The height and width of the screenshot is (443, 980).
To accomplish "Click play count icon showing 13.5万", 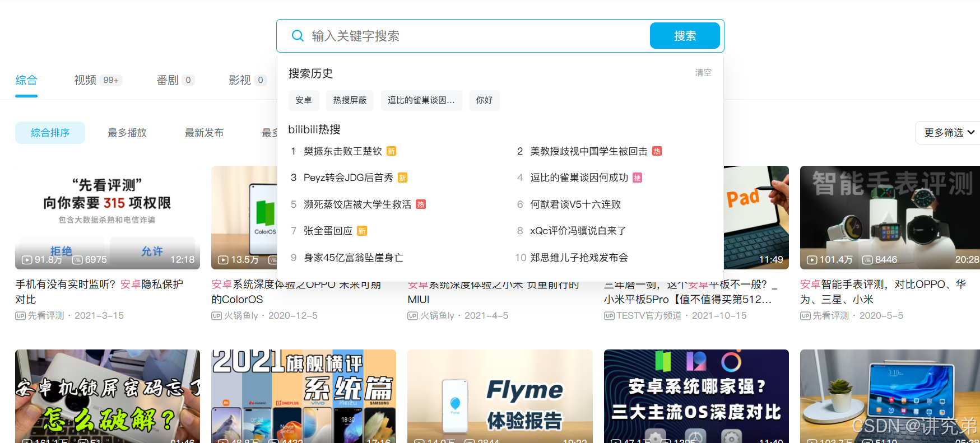I will tap(223, 260).
